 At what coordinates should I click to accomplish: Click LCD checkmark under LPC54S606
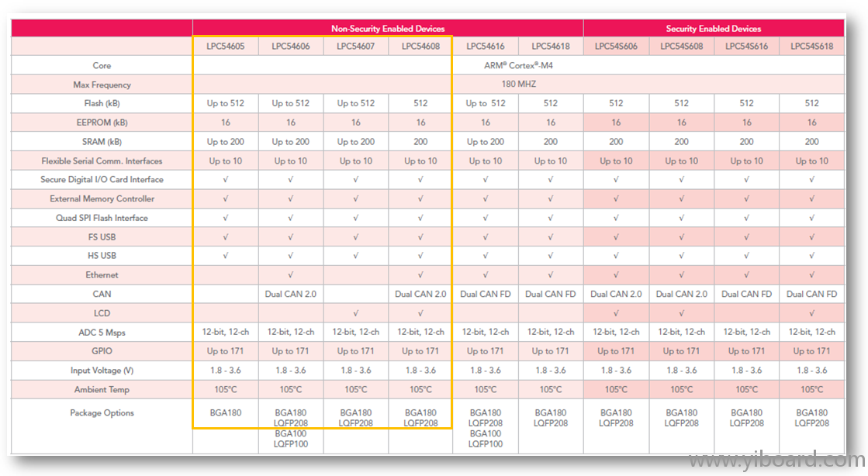(x=616, y=313)
